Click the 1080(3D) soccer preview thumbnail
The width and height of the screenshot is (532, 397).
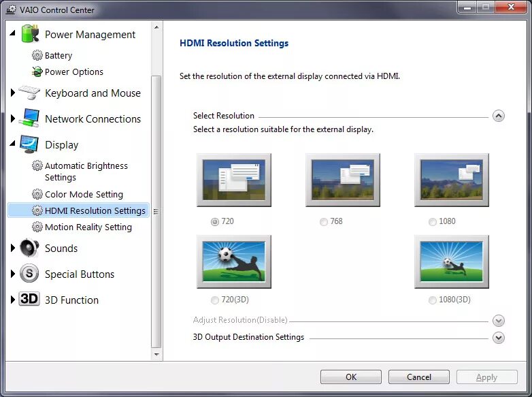[x=452, y=261]
